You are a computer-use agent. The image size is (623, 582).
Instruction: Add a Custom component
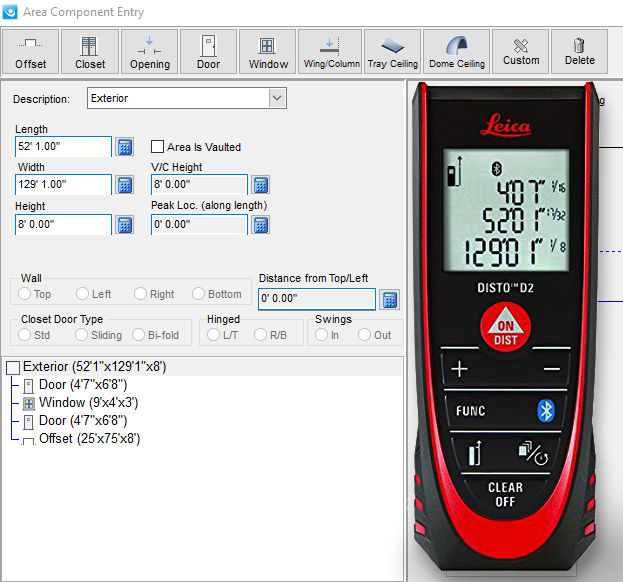[x=521, y=52]
